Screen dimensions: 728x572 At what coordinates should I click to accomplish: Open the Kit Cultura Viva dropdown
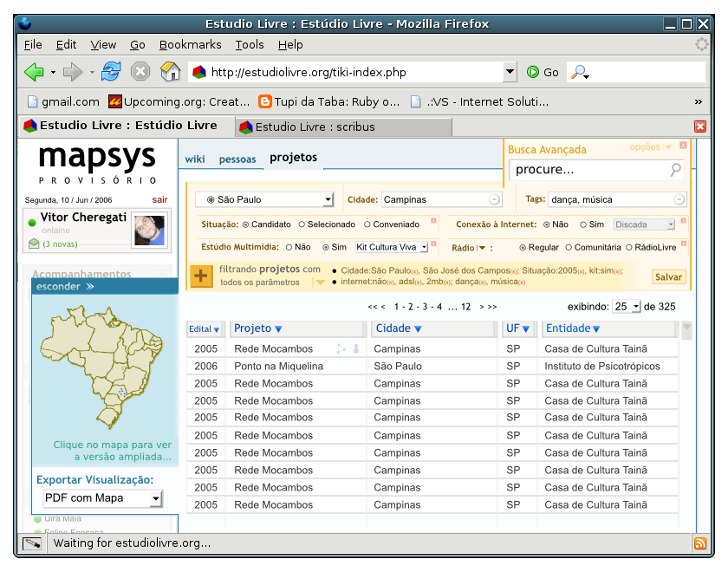[x=392, y=248]
